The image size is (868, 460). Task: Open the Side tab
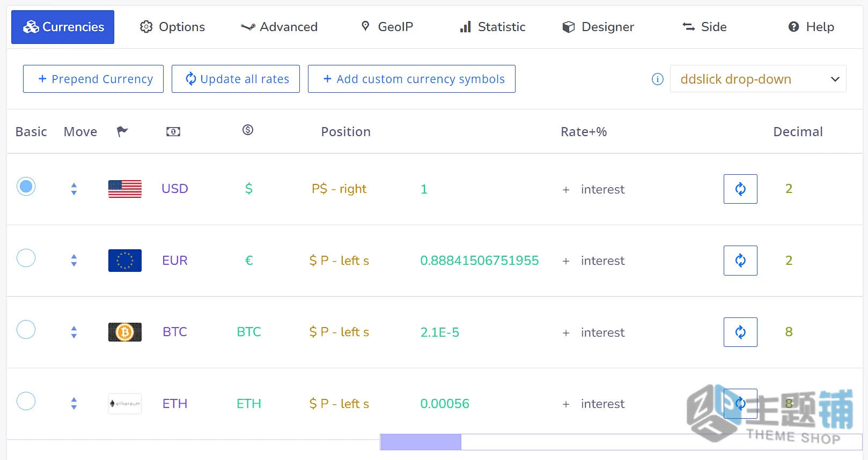[704, 27]
